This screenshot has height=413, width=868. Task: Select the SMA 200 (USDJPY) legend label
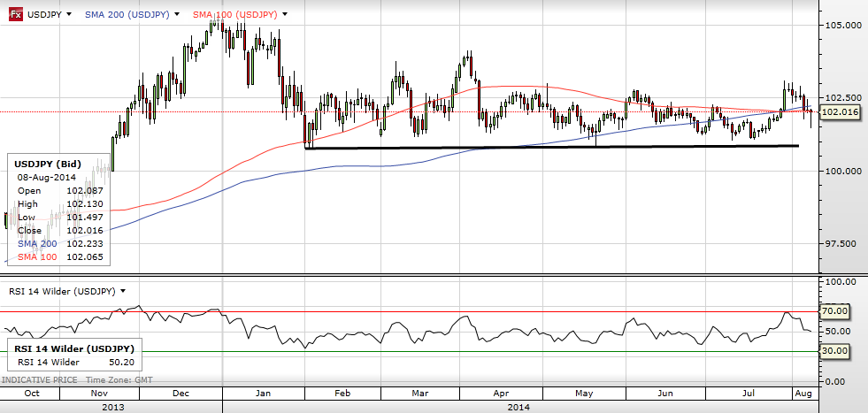coord(127,14)
